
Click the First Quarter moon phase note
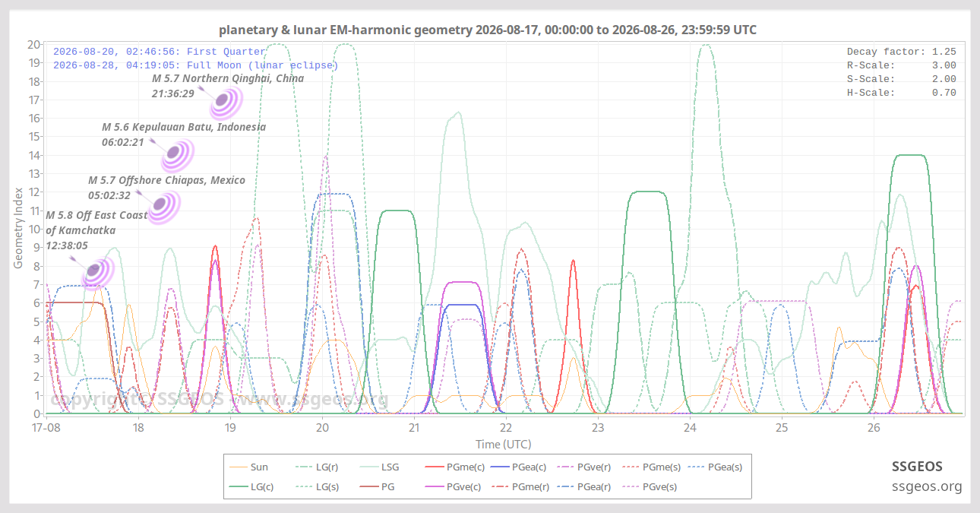[x=160, y=52]
